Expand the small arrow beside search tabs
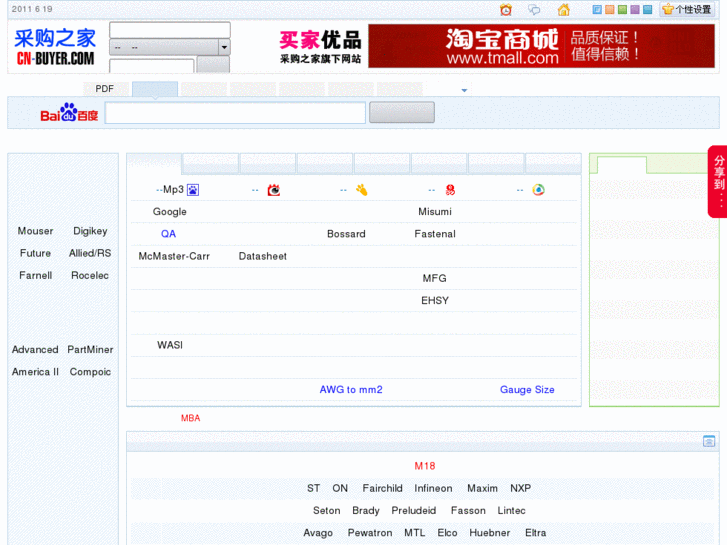The height and width of the screenshot is (545, 727). click(x=464, y=90)
